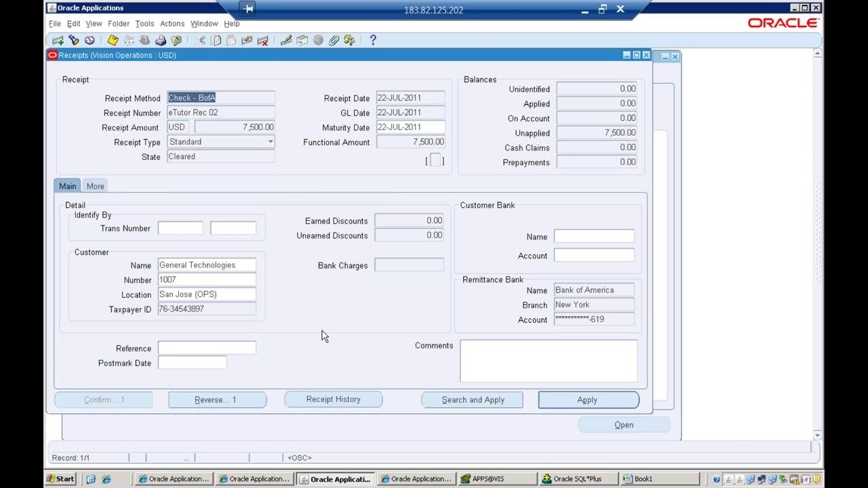Switch to the More tab
The height and width of the screenshot is (488, 868).
click(x=95, y=186)
